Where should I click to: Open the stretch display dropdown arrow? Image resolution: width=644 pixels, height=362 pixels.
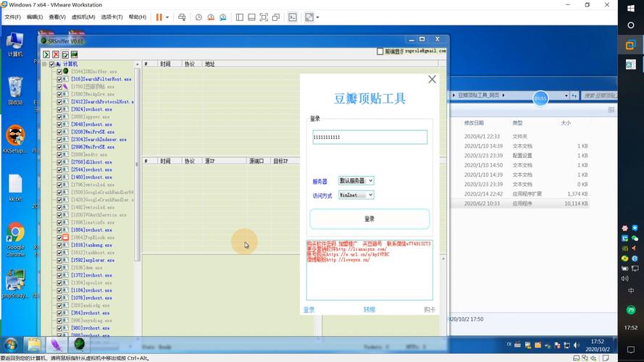[x=317, y=17]
